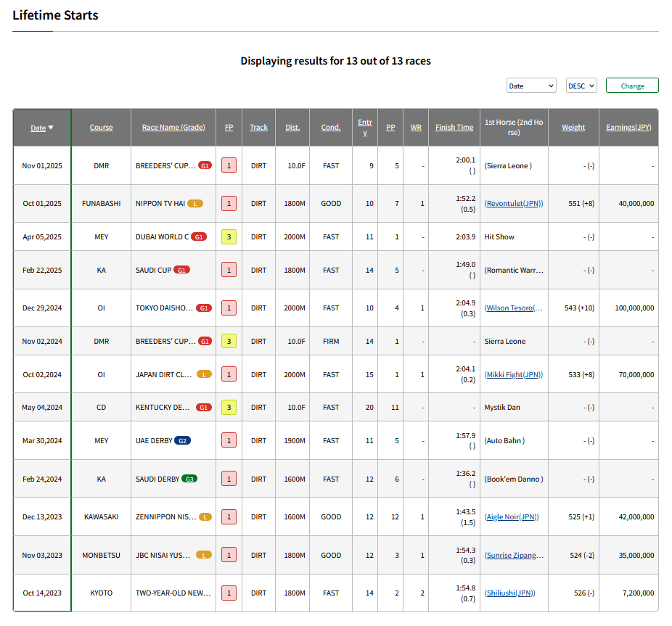This screenshot has height=626, width=672.
Task: Click finish position 1 in UAE Derby row
Action: coord(229,441)
